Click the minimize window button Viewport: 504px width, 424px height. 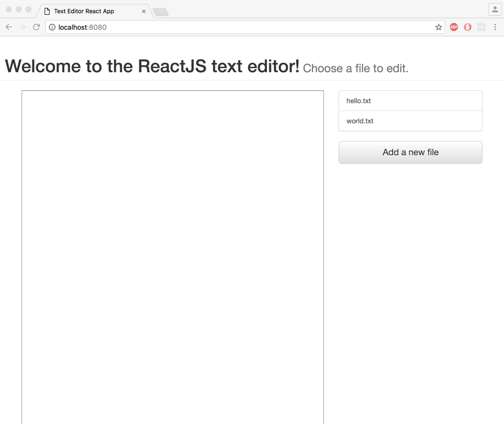[x=19, y=9]
